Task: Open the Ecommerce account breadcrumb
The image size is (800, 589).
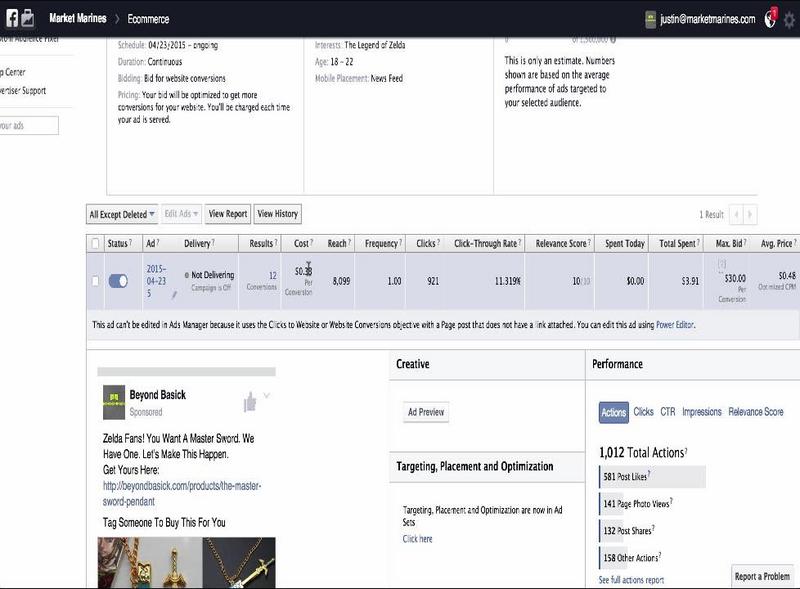Action: pyautogui.click(x=148, y=19)
